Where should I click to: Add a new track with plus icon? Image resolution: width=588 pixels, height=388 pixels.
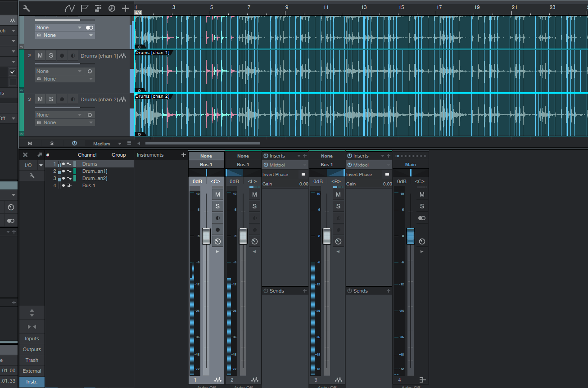point(125,8)
